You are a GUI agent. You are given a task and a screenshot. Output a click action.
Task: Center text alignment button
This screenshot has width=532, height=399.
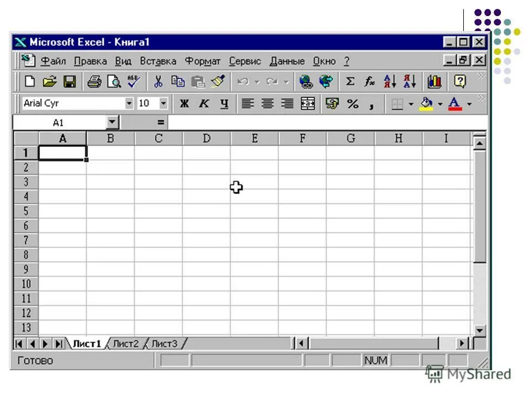coord(267,104)
